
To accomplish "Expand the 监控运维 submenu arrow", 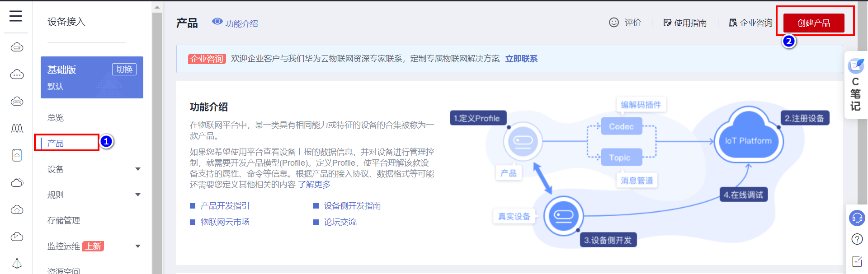I will click(138, 246).
